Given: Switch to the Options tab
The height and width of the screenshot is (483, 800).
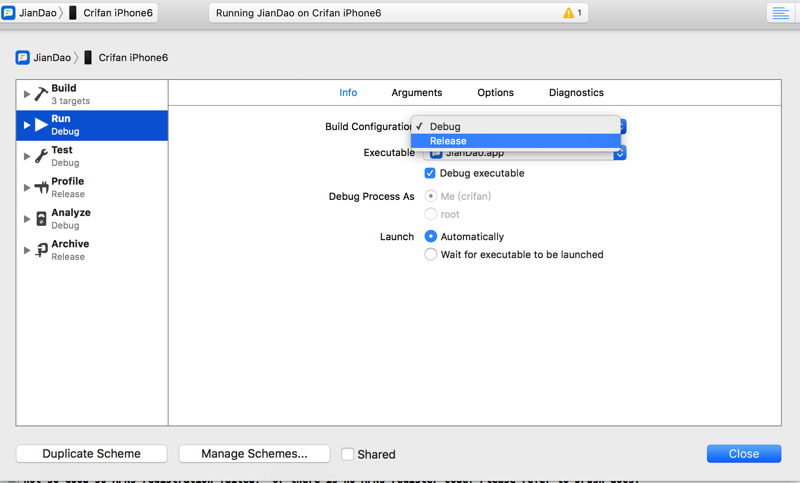Looking at the screenshot, I should pos(495,92).
